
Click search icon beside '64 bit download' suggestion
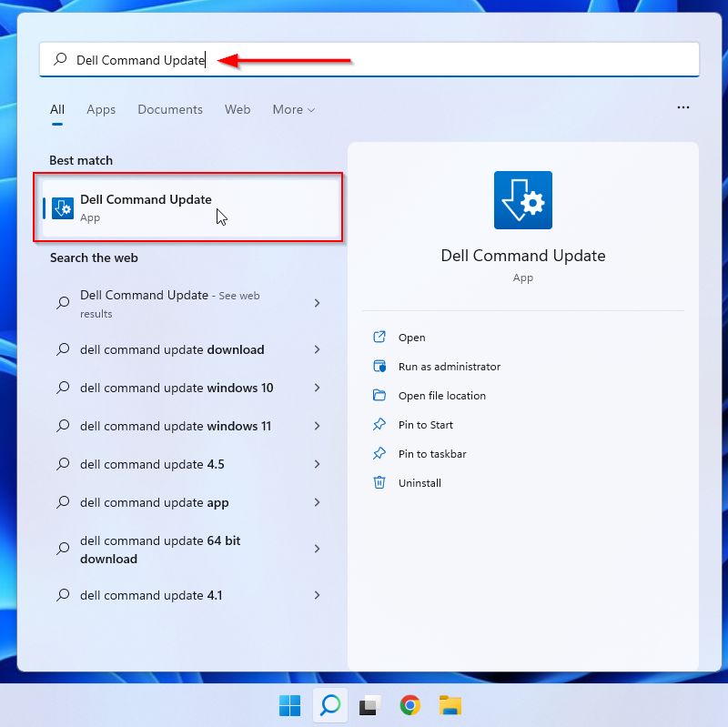coord(63,549)
